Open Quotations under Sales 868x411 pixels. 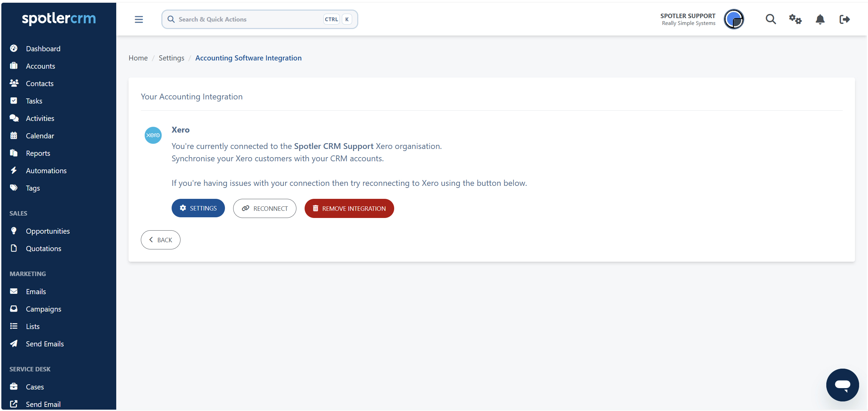click(43, 248)
